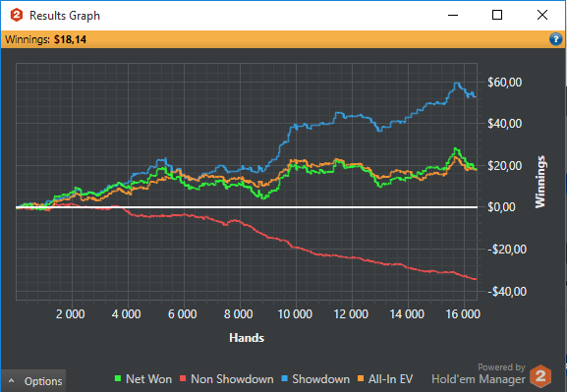This screenshot has width=567, height=392.
Task: Click the vertical Winnings y-axis title
Action: [539, 182]
